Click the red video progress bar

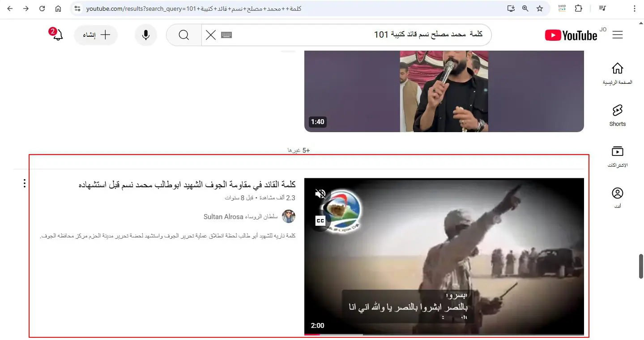click(312, 334)
